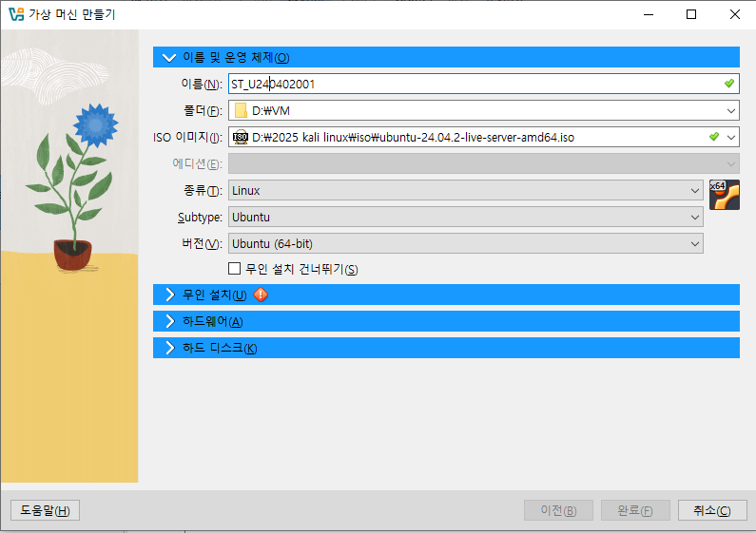Click the flower illustration in the side panel
Viewport: 756px width, 533px height.
click(x=72, y=187)
